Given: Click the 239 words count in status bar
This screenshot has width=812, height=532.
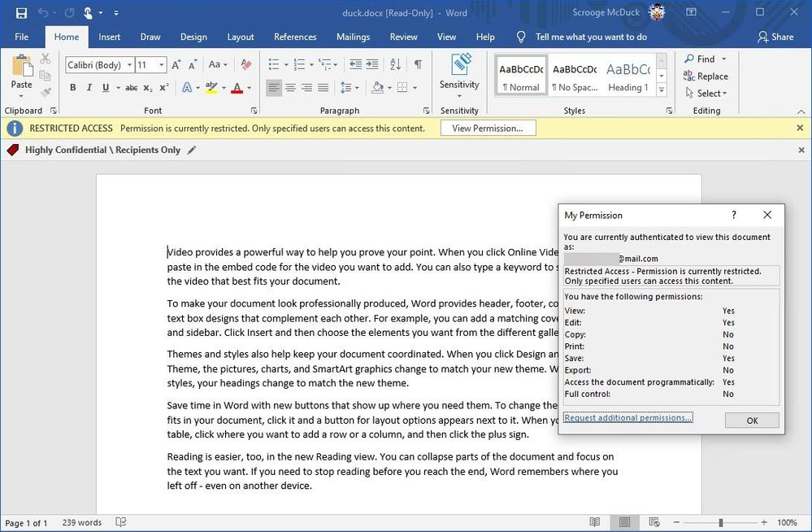Looking at the screenshot, I should (82, 523).
